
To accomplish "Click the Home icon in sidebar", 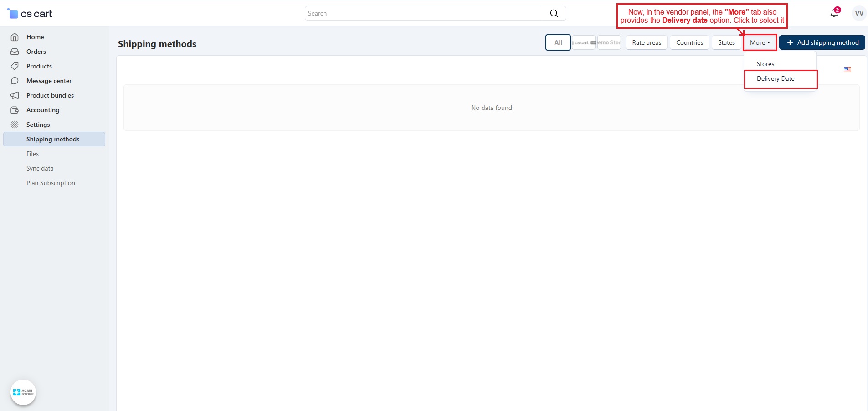I will tap(15, 37).
